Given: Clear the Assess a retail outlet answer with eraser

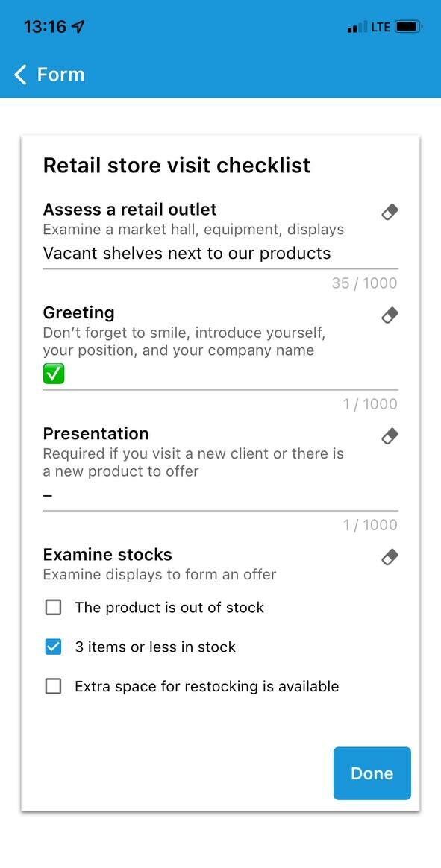Looking at the screenshot, I should click(390, 212).
